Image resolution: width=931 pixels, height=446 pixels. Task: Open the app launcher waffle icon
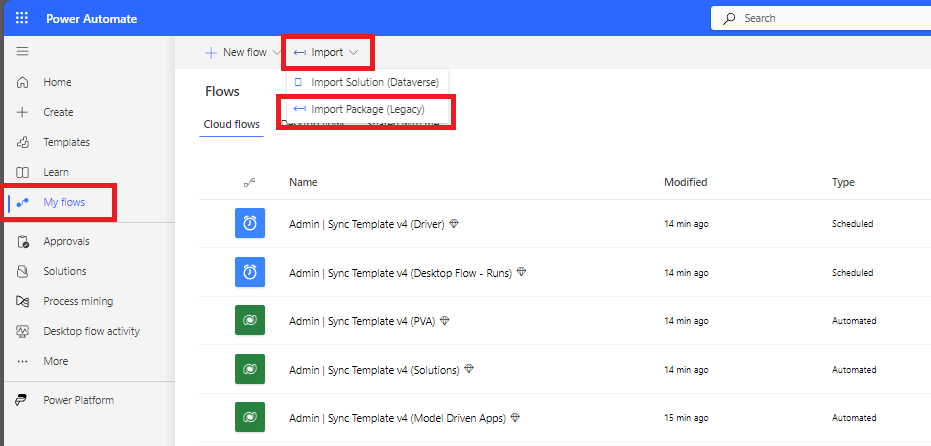[22, 18]
